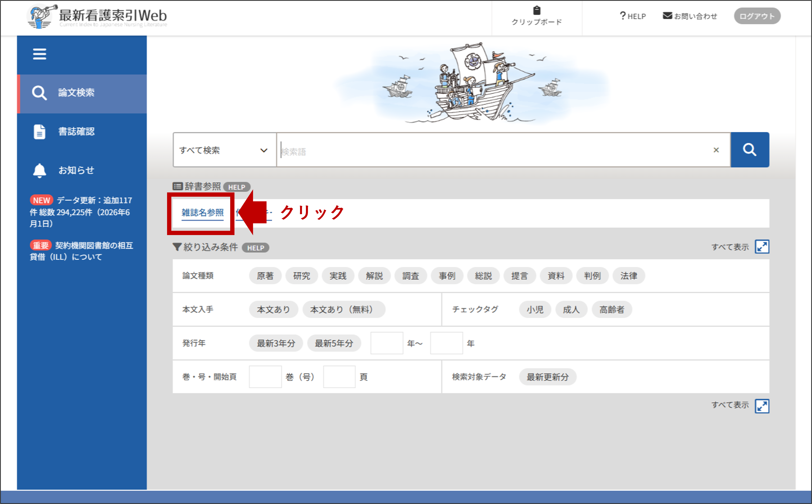
Task: Open お知らせ in the sidebar
Action: (x=82, y=171)
